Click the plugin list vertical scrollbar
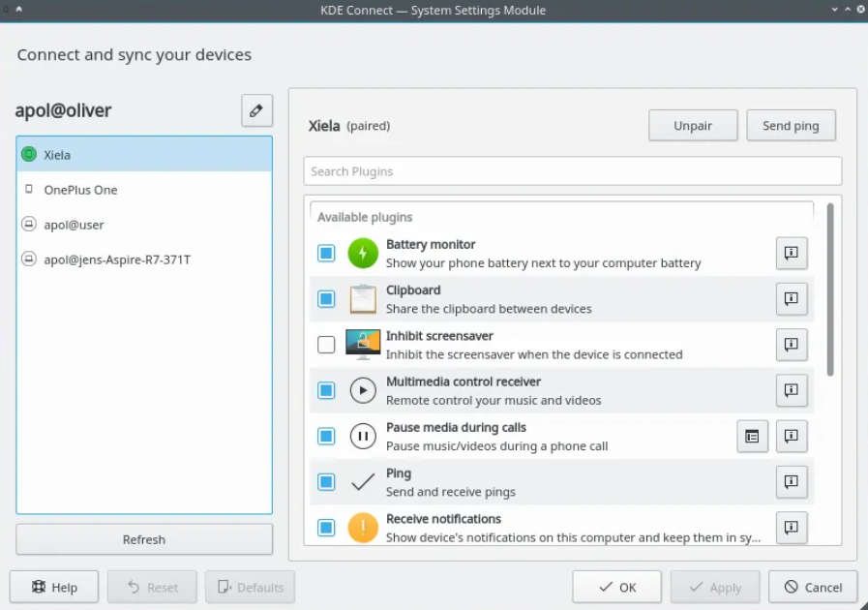The height and width of the screenshot is (610, 868). click(830, 290)
